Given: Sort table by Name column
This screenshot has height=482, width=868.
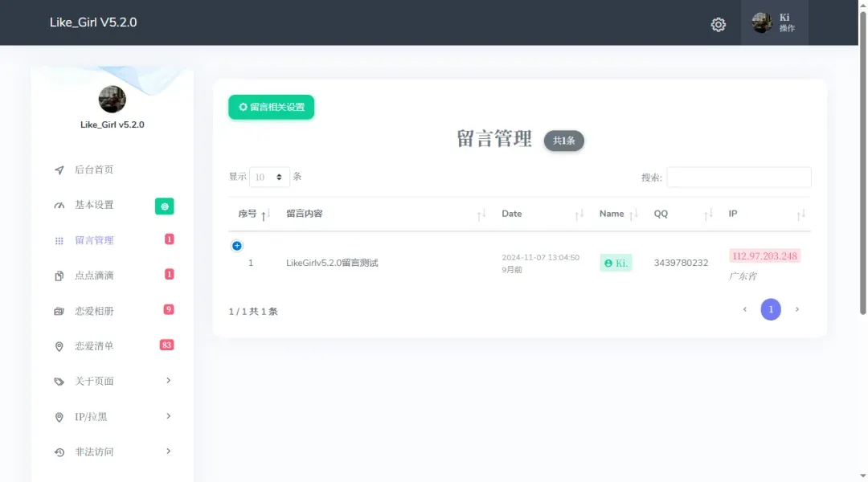Looking at the screenshot, I should [618, 214].
